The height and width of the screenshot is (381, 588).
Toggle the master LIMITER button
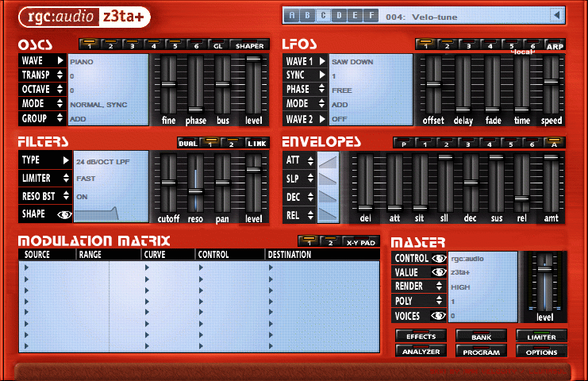coord(541,336)
